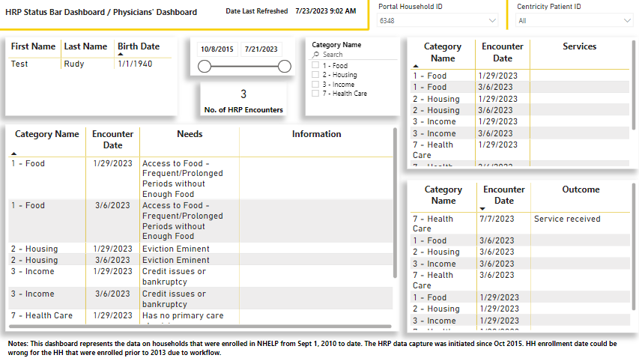Click the start date field 10/8/2015
Image resolution: width=639 pixels, height=364 pixels.
[217, 49]
